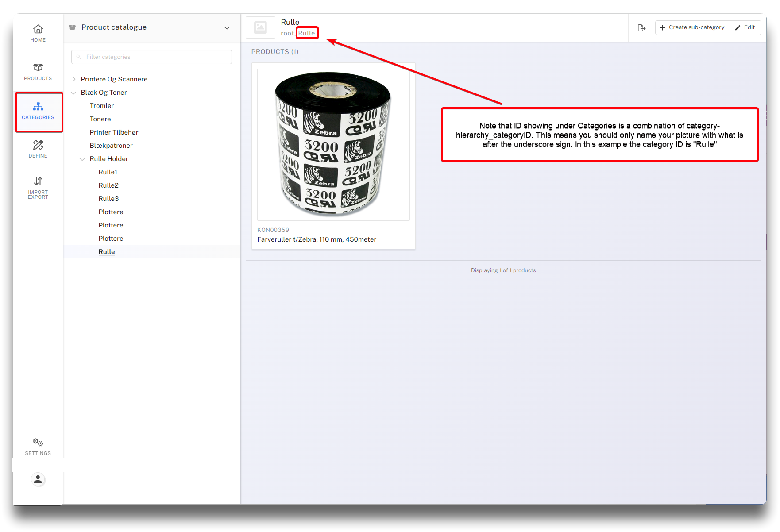Screen dimensions: 780x532
Task: Click the Filter categories search field
Action: pos(151,57)
